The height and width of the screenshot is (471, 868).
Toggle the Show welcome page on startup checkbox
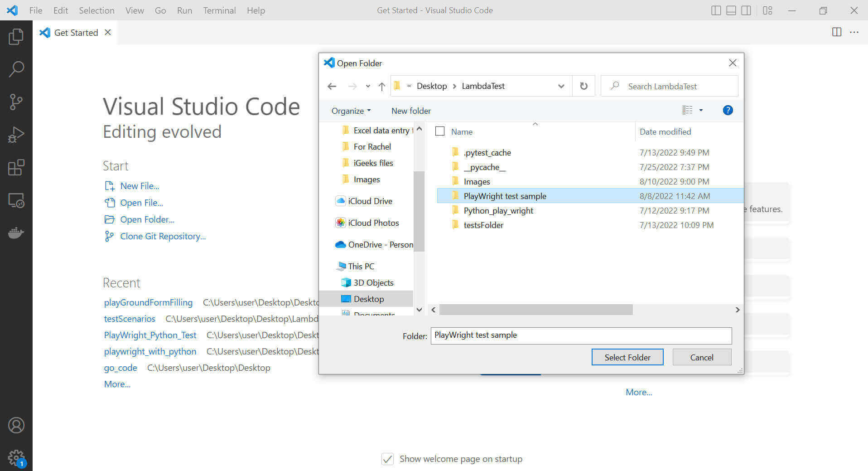click(387, 459)
